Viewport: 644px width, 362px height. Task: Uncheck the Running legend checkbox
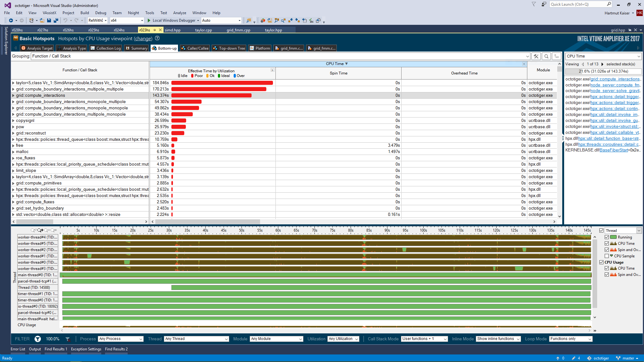(x=607, y=237)
